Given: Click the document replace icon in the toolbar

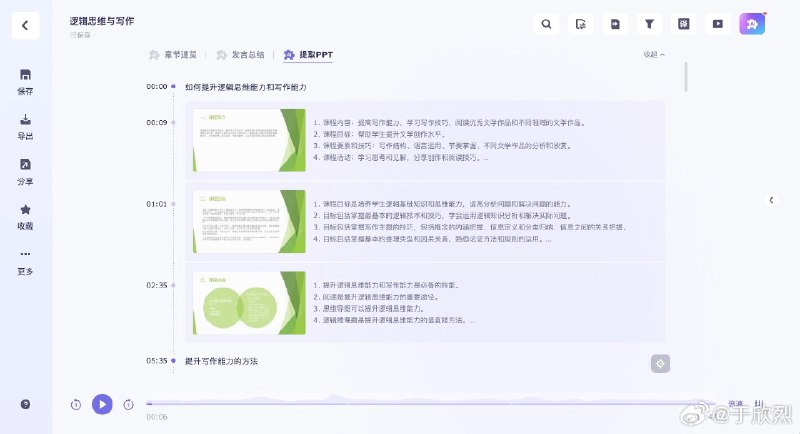Looking at the screenshot, I should (x=581, y=24).
